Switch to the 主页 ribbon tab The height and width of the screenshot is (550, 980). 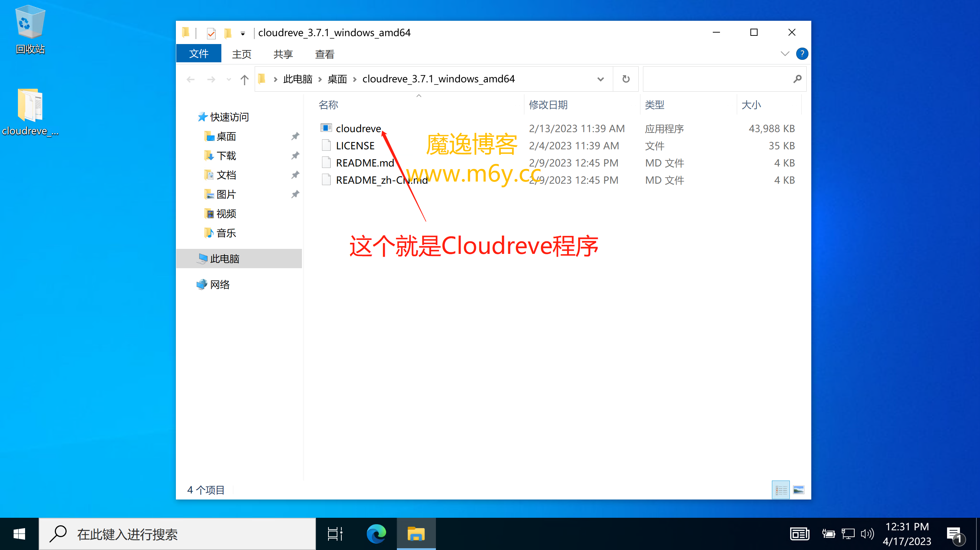click(241, 54)
